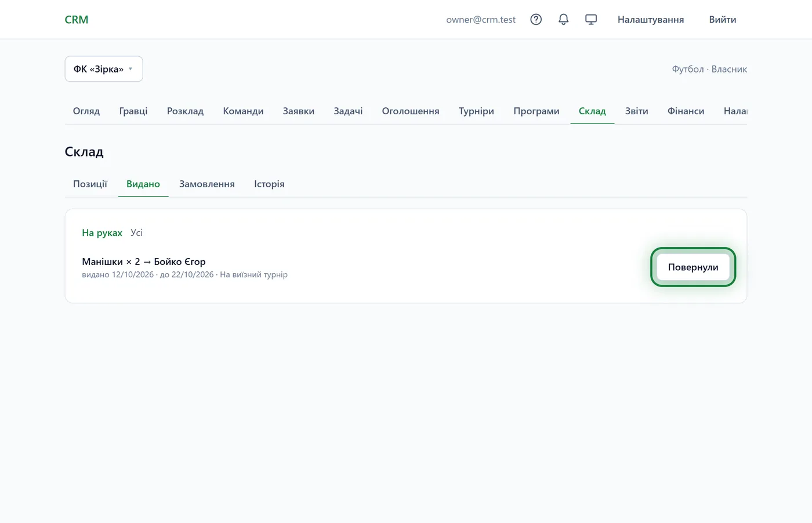Click the Футбол · Власник label

pos(709,69)
